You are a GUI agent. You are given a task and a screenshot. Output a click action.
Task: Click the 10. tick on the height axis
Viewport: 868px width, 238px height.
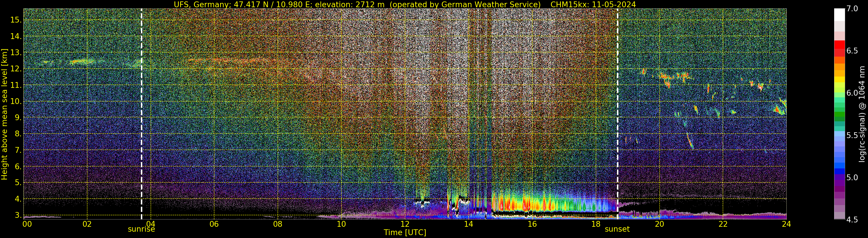16,101
